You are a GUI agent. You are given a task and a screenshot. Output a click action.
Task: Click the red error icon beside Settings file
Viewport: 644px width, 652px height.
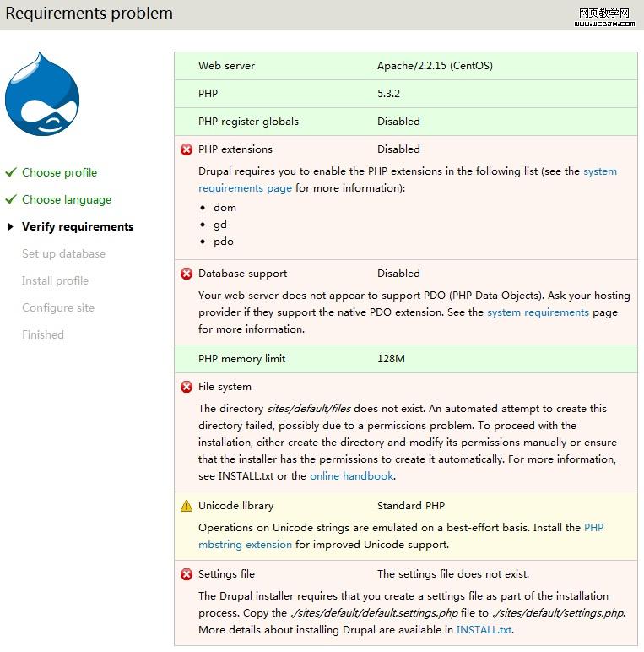(187, 574)
